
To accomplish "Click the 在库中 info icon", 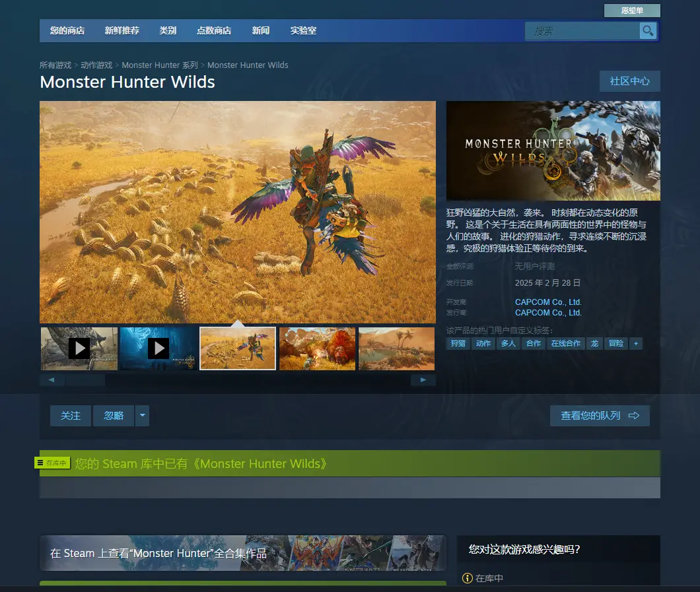I will [x=468, y=578].
